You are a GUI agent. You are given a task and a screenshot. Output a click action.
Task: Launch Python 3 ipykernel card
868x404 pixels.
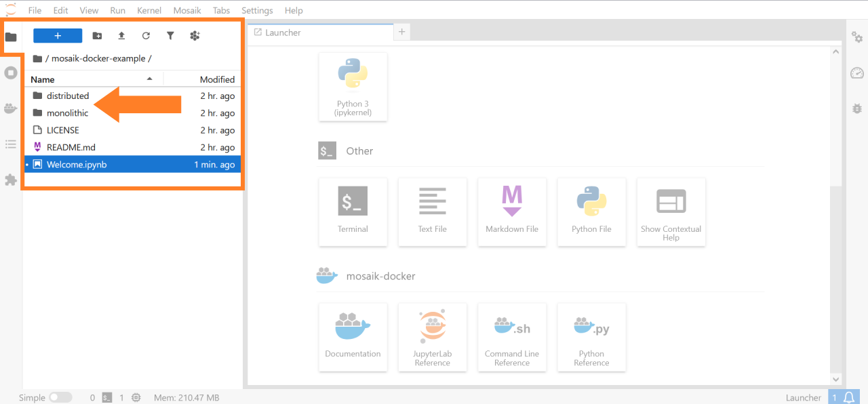(353, 87)
